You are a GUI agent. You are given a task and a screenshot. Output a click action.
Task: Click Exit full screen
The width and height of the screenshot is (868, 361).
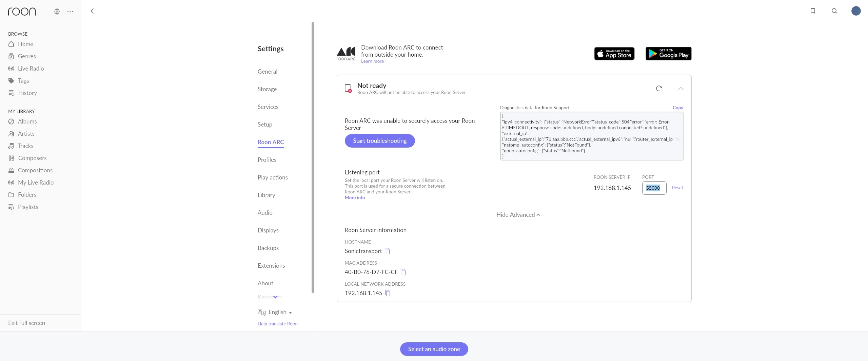click(x=26, y=323)
